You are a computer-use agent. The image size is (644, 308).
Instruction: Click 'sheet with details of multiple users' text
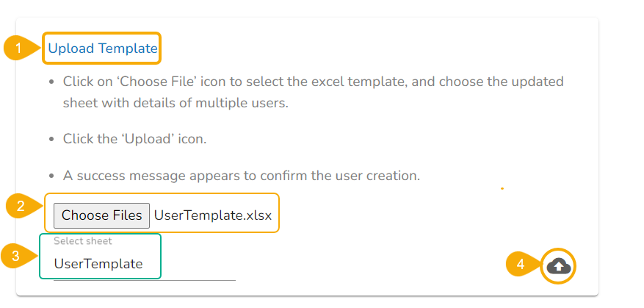[176, 102]
